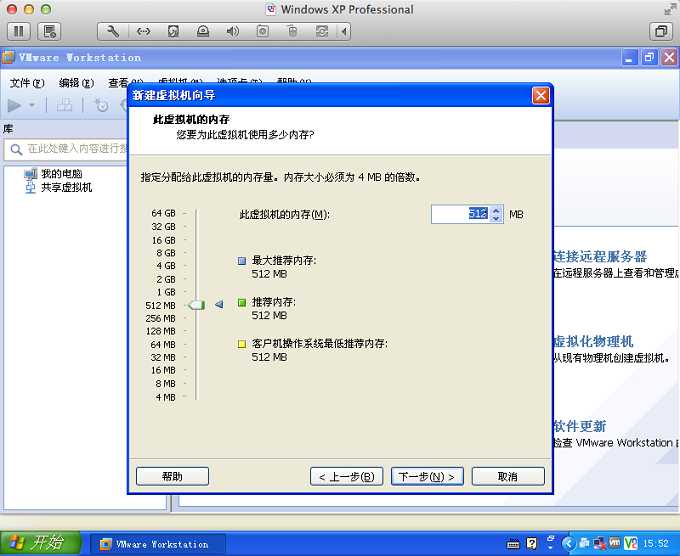Click the 64 GB slider label
680x556 pixels.
click(x=163, y=213)
